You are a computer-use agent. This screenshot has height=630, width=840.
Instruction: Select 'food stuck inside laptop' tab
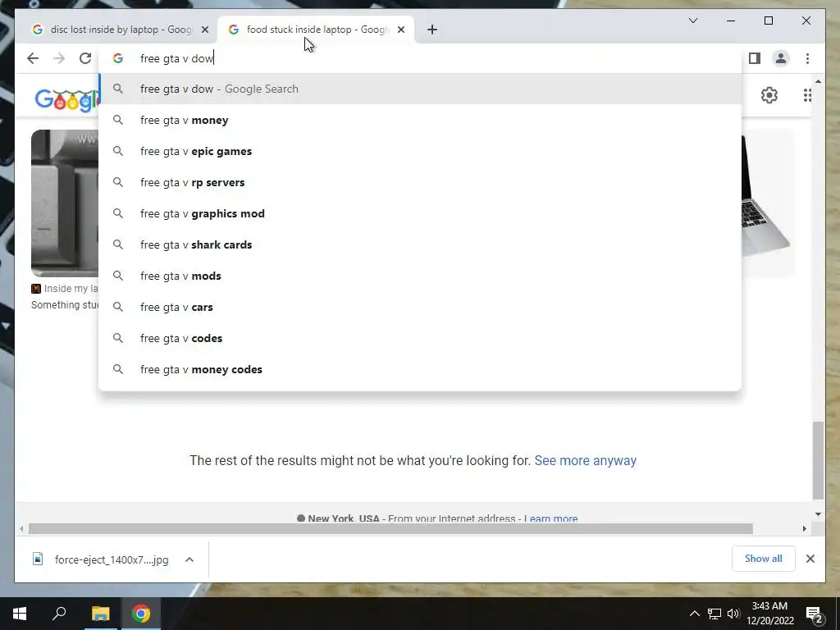pos(316,30)
